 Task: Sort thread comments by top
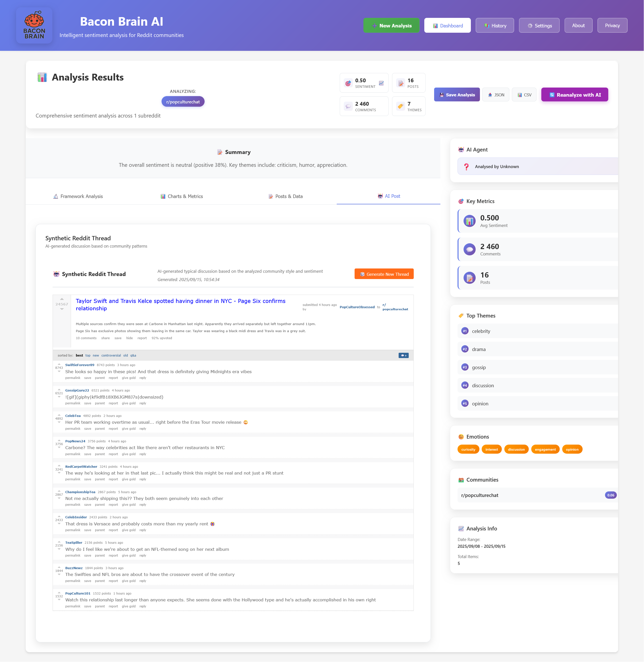(88, 355)
